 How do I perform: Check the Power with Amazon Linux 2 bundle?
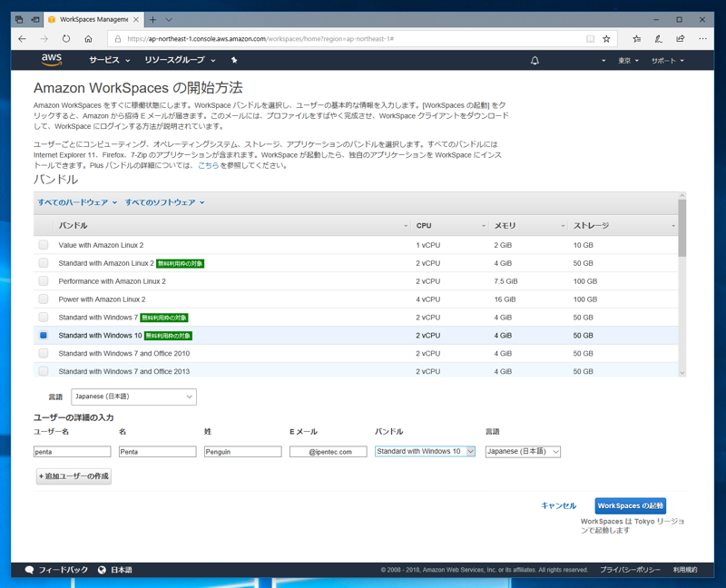tap(44, 299)
